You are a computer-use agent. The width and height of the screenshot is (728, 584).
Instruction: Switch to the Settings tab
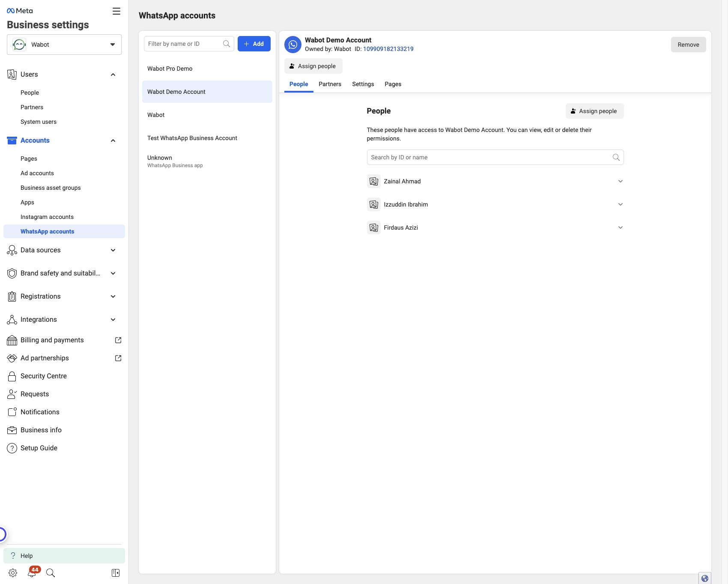click(x=363, y=84)
